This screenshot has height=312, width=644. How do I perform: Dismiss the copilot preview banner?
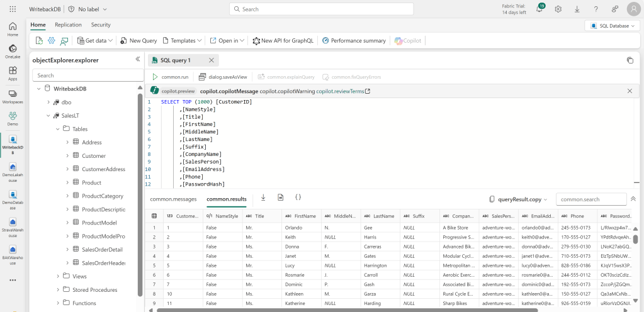[630, 91]
